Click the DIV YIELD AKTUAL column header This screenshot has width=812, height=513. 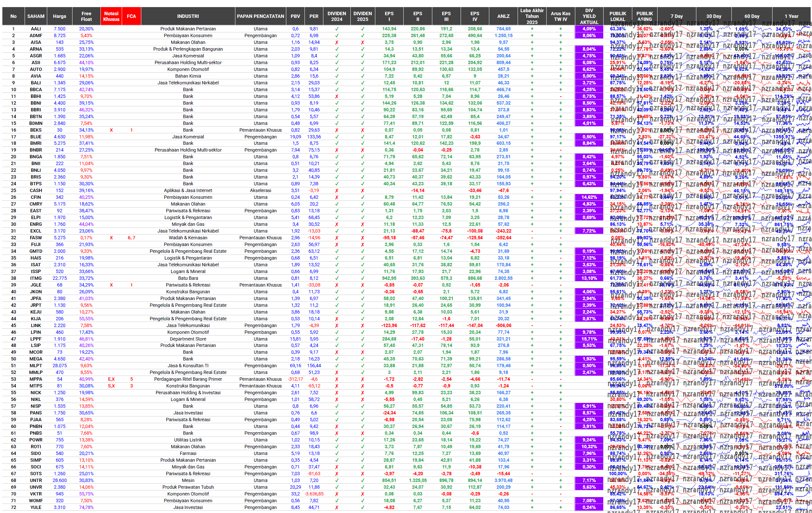pos(589,16)
